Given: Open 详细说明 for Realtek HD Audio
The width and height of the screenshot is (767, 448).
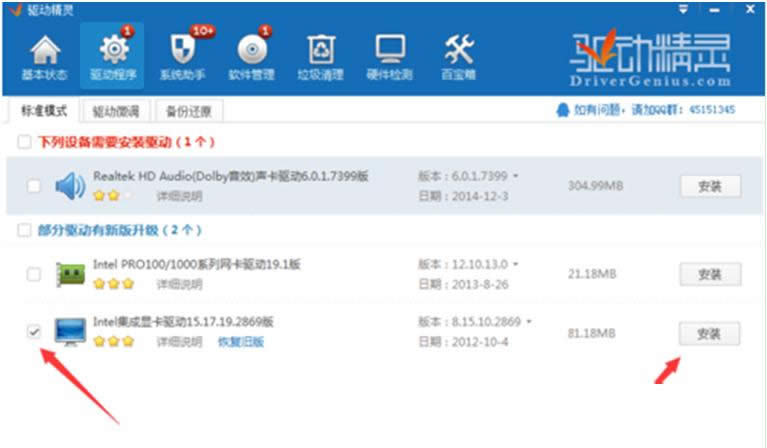Looking at the screenshot, I should coord(179,196).
